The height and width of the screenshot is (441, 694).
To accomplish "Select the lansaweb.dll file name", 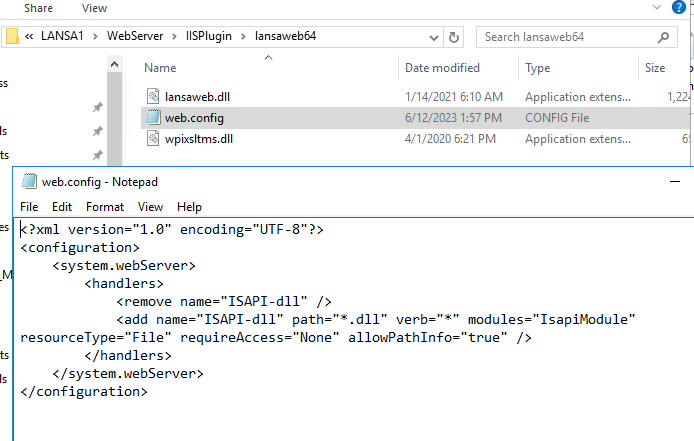I will coord(197,97).
